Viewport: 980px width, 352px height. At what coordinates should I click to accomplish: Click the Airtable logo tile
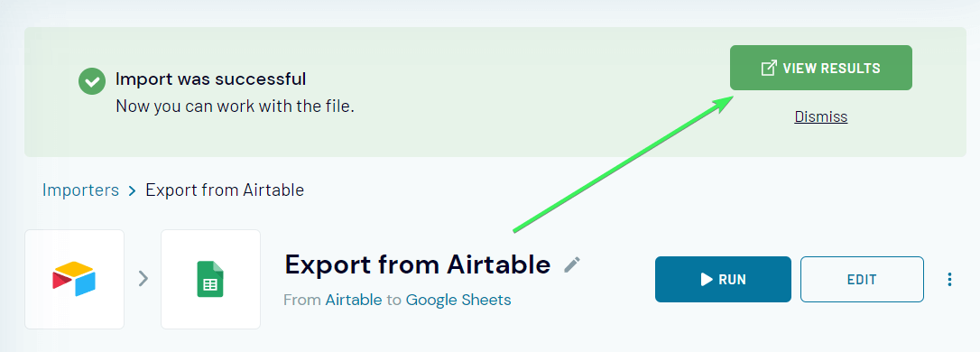(74, 279)
